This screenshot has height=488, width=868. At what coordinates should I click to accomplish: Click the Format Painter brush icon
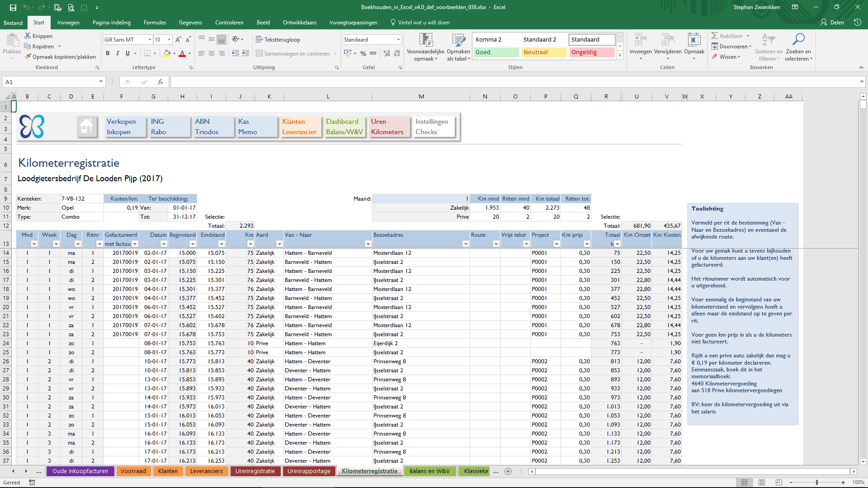tap(28, 57)
